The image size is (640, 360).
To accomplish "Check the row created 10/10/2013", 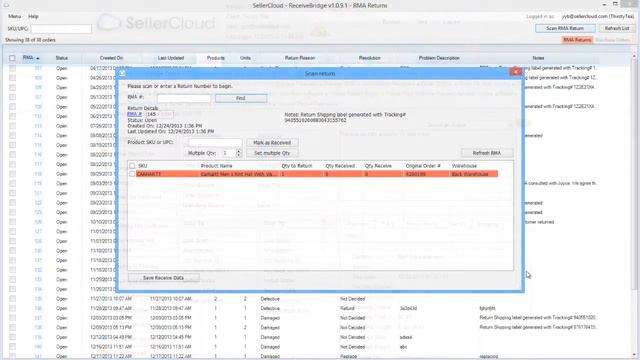I will pos(12,222).
